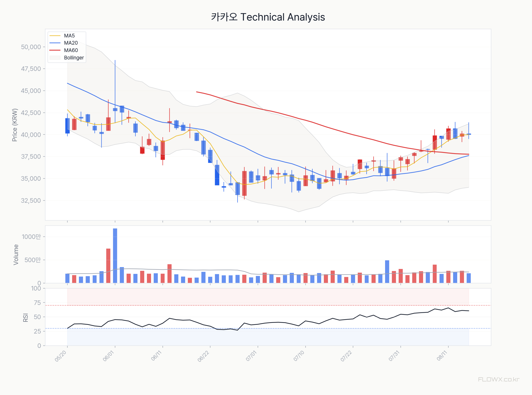The height and width of the screenshot is (395, 532).
Task: Click the 50 label on RSI axis
Action: pos(37,317)
